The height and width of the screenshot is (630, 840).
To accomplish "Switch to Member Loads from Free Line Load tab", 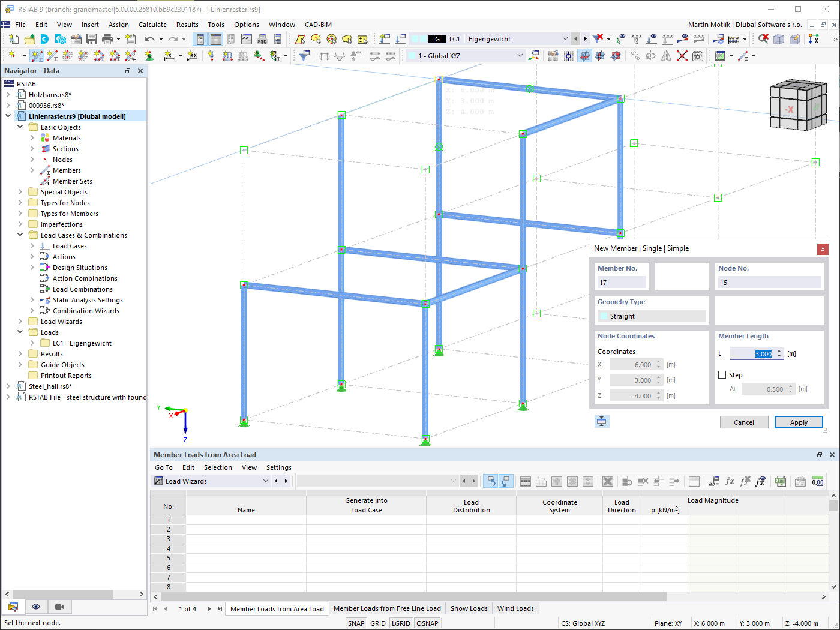I will 387,608.
